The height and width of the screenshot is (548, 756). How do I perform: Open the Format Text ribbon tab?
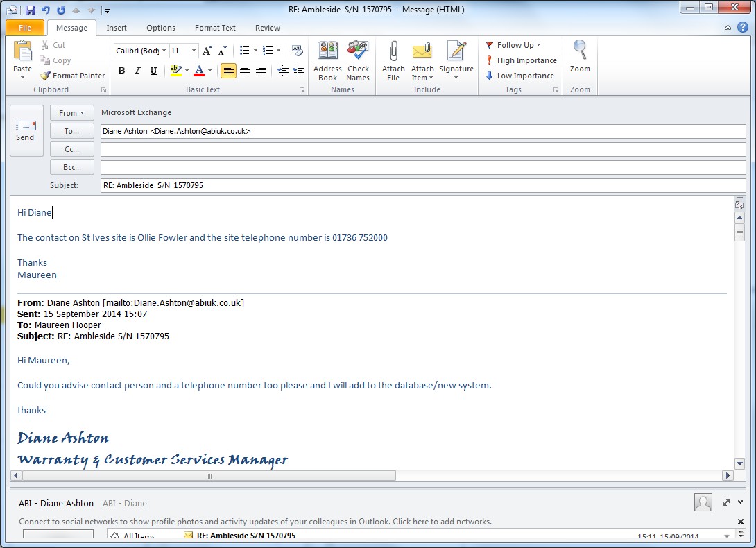click(215, 28)
